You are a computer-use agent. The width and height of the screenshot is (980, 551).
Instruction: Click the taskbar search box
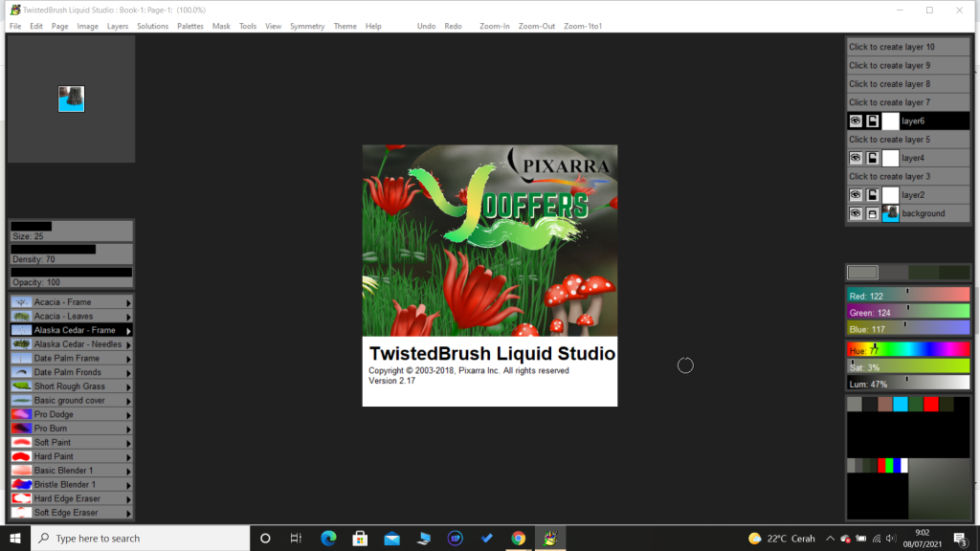click(140, 538)
